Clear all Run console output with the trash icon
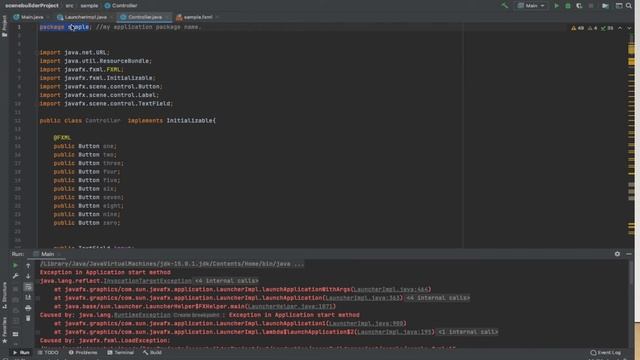 (28, 318)
